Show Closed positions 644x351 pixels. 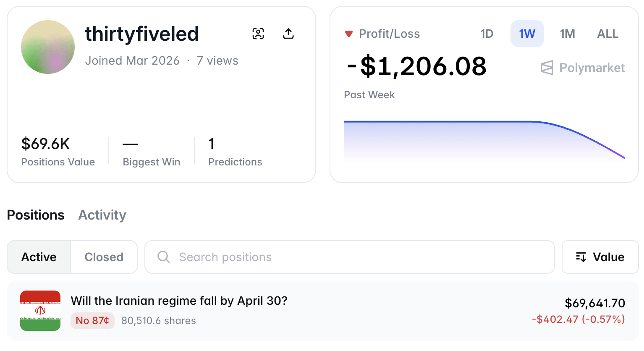point(104,257)
